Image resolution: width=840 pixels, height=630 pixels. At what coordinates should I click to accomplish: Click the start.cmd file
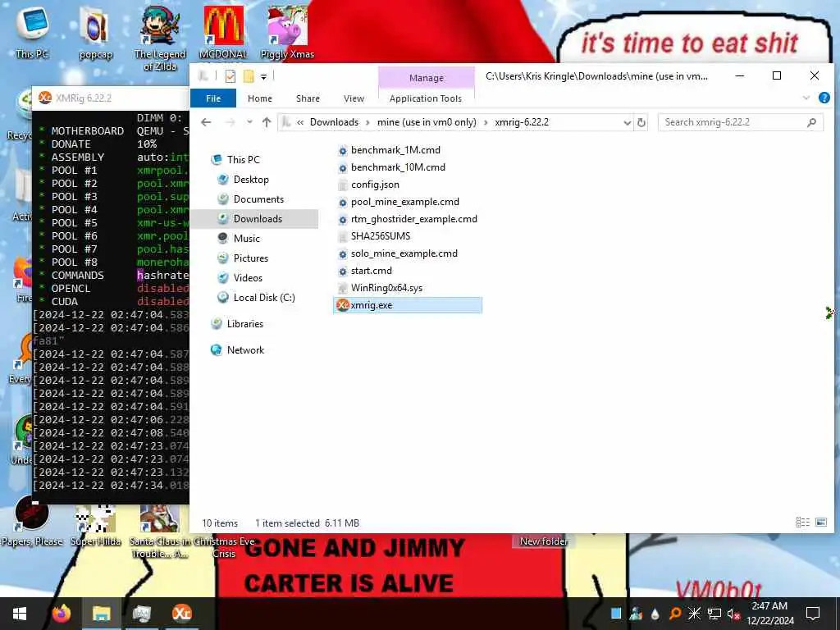[x=365, y=271]
